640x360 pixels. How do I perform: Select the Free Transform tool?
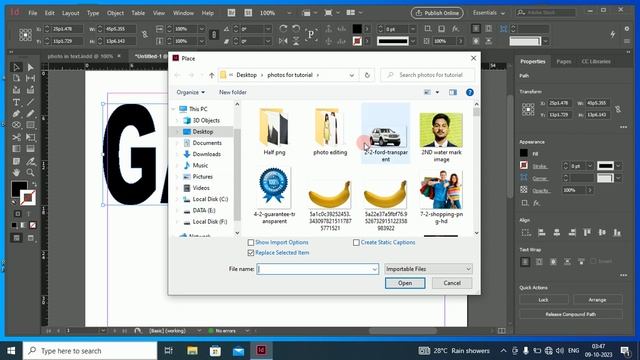coord(31,137)
